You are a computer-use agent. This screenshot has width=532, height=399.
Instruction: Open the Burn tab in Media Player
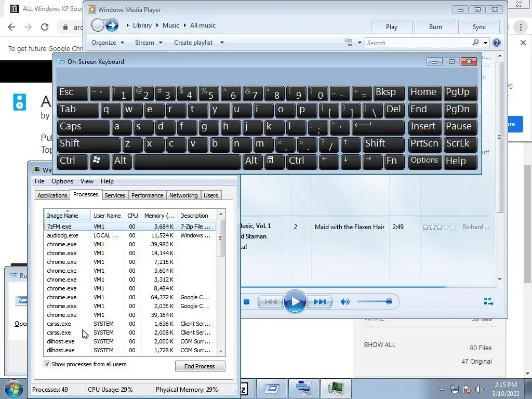[435, 27]
